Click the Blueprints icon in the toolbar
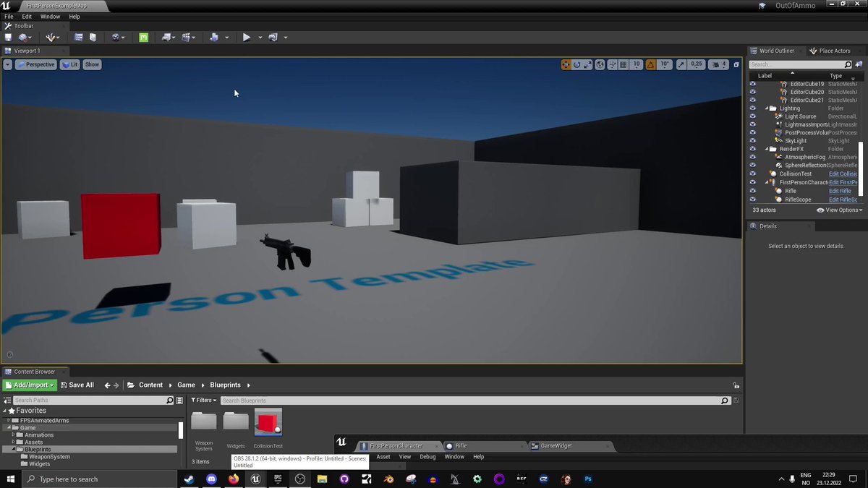 click(x=168, y=37)
